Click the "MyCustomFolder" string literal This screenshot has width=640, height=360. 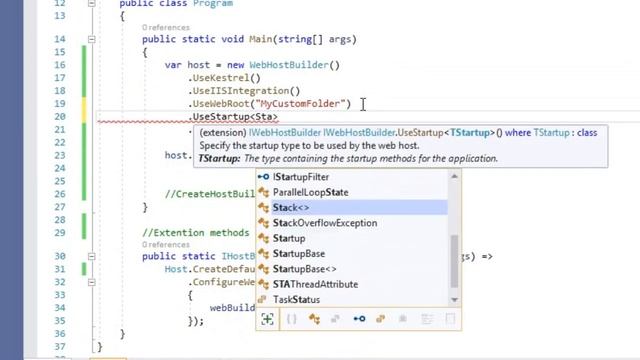click(300, 104)
